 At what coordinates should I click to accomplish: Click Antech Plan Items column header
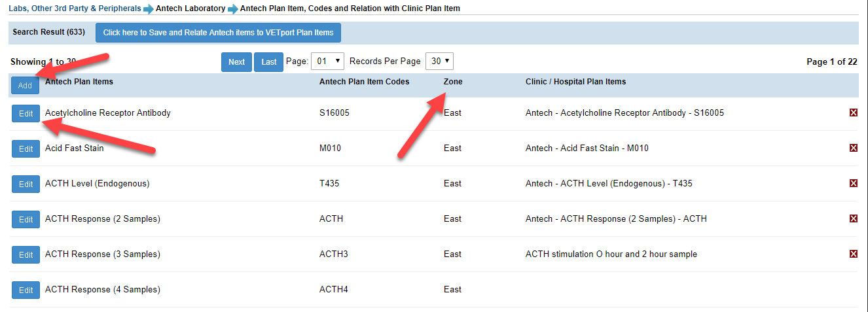tap(79, 82)
